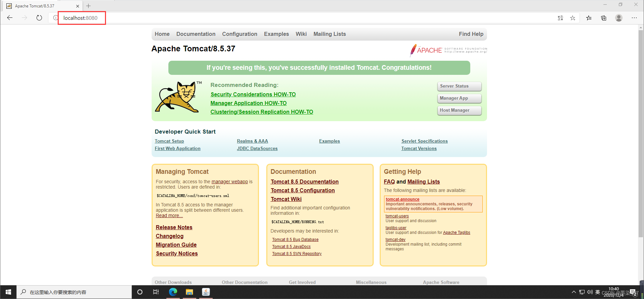Add page to favorites star icon
Image resolution: width=644 pixels, height=299 pixels.
pyautogui.click(x=573, y=18)
